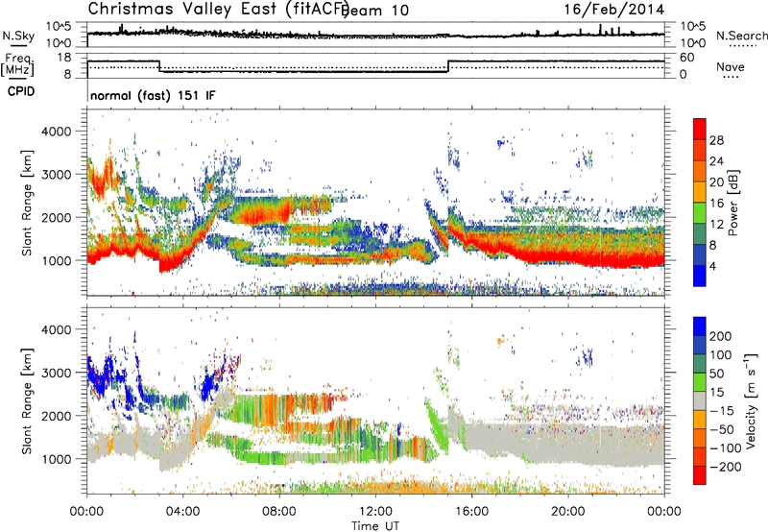Click the '200' tick on the Velocity scale

pyautogui.click(x=721, y=336)
